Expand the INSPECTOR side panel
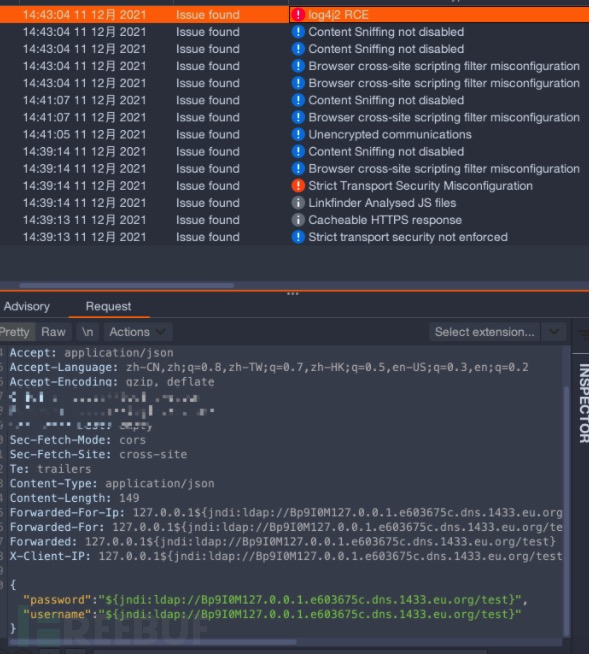589x654 pixels. pyautogui.click(x=583, y=403)
